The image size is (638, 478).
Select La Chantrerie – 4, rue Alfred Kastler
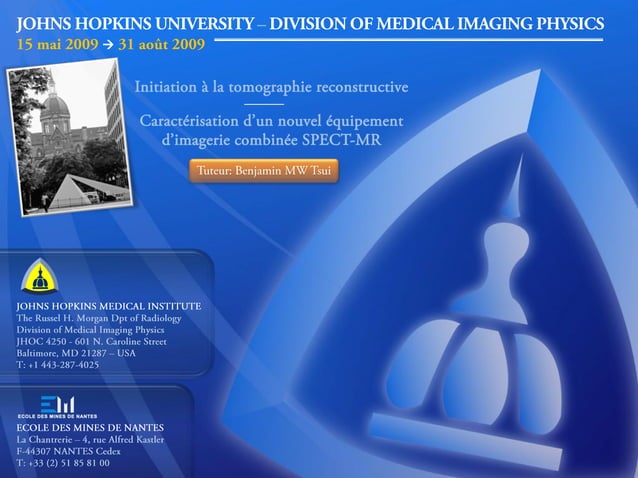(x=90, y=440)
